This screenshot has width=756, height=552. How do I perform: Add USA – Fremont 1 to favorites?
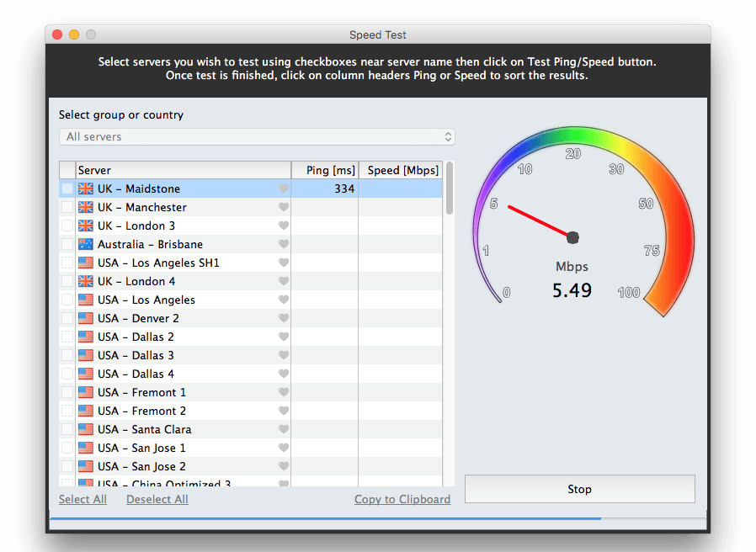284,392
